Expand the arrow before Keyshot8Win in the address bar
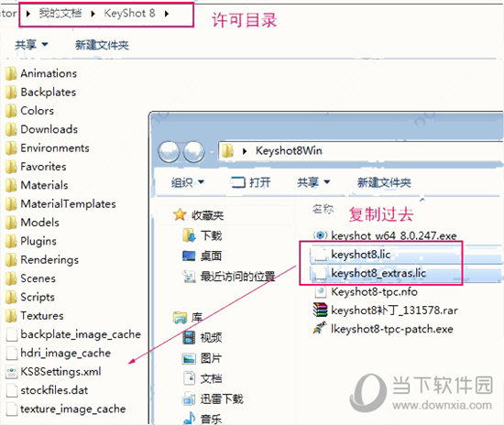 tap(245, 151)
